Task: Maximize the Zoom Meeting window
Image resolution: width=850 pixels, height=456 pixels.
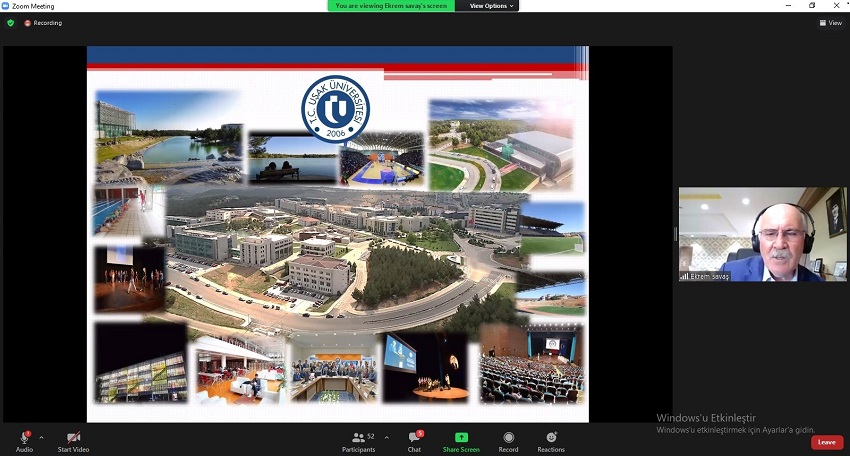Action: point(812,6)
